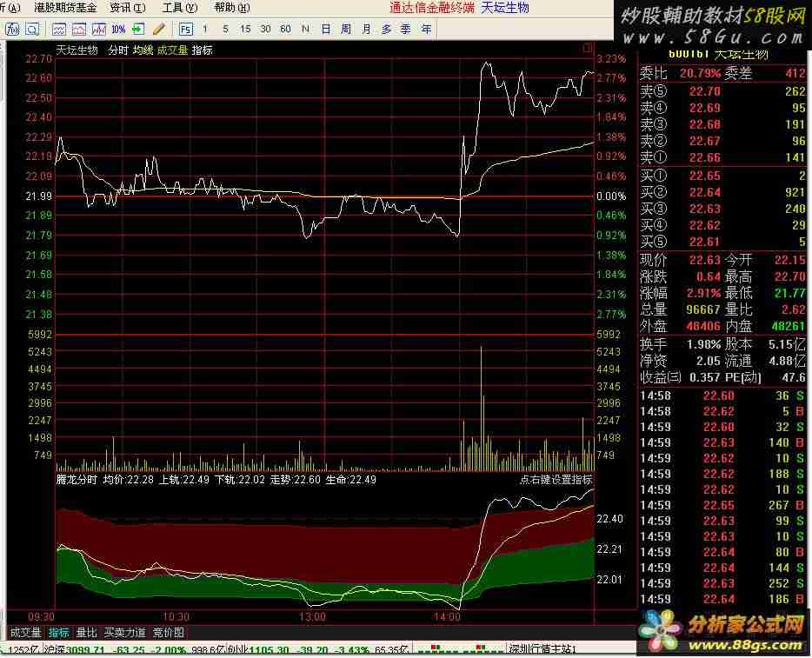The image size is (812, 658).
Task: Click the 分时 chart header label
Action: coord(118,50)
